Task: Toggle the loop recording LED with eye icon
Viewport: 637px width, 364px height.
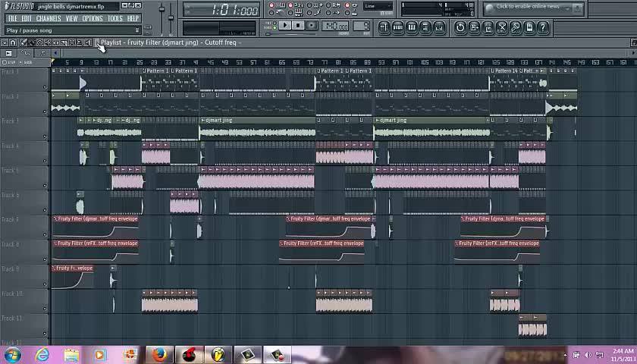Action: (347, 5)
